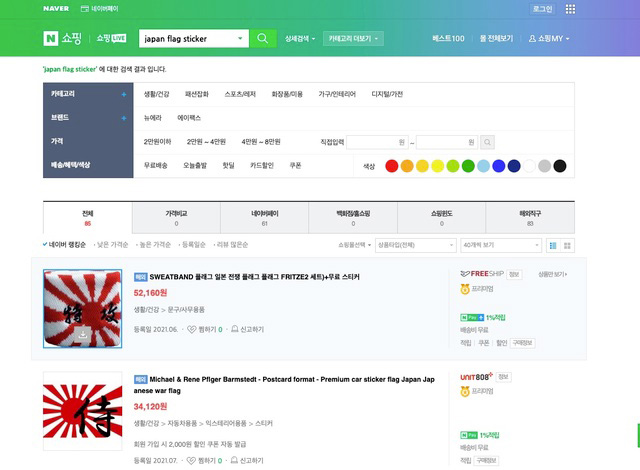Viewport: 640px width, 470px height.
Task: Pick the red color filter swatch
Action: click(x=392, y=166)
